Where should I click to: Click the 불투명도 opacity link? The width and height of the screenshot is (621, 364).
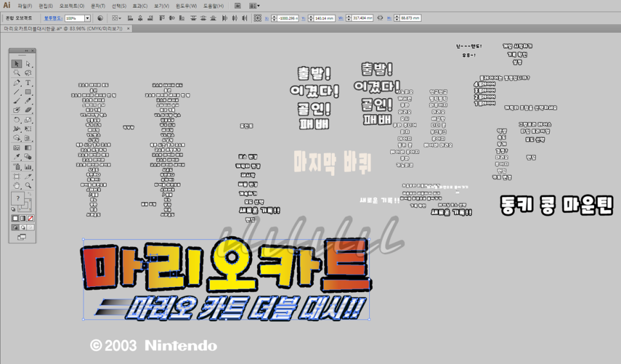point(53,18)
